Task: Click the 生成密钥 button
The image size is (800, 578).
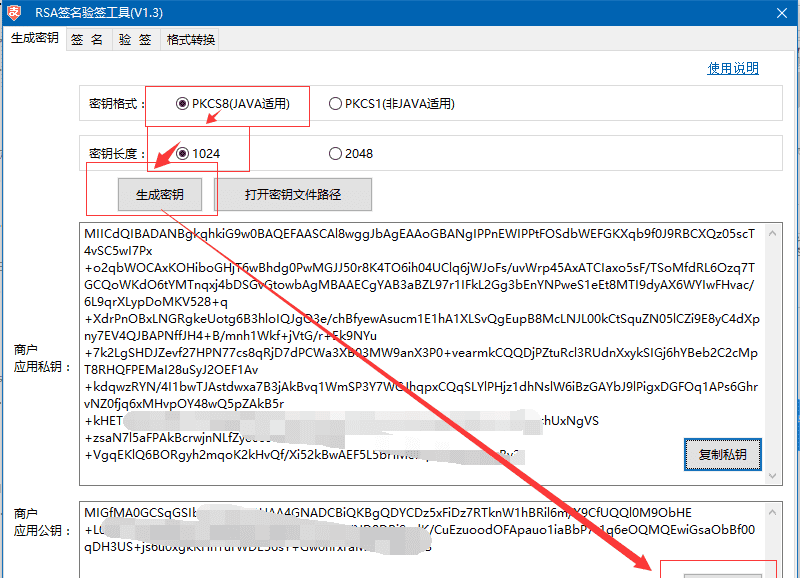Action: coord(160,194)
